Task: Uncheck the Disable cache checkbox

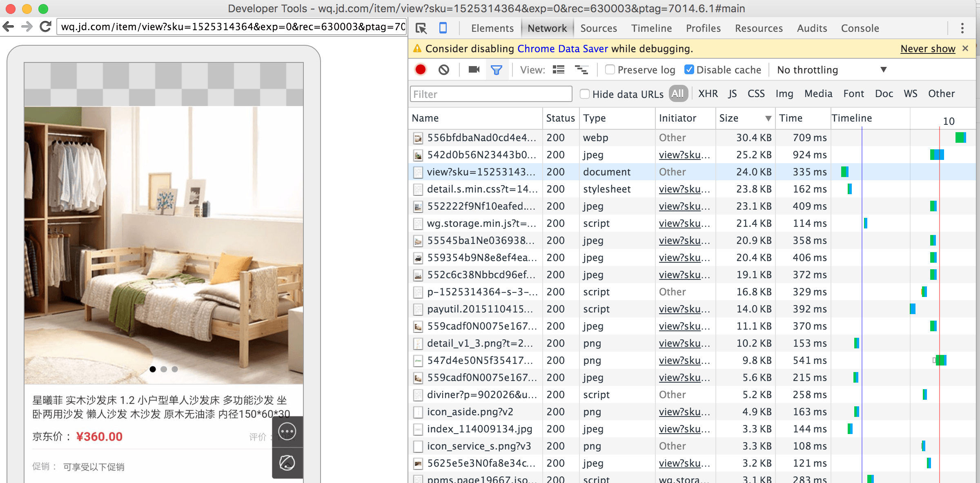Action: [x=689, y=70]
